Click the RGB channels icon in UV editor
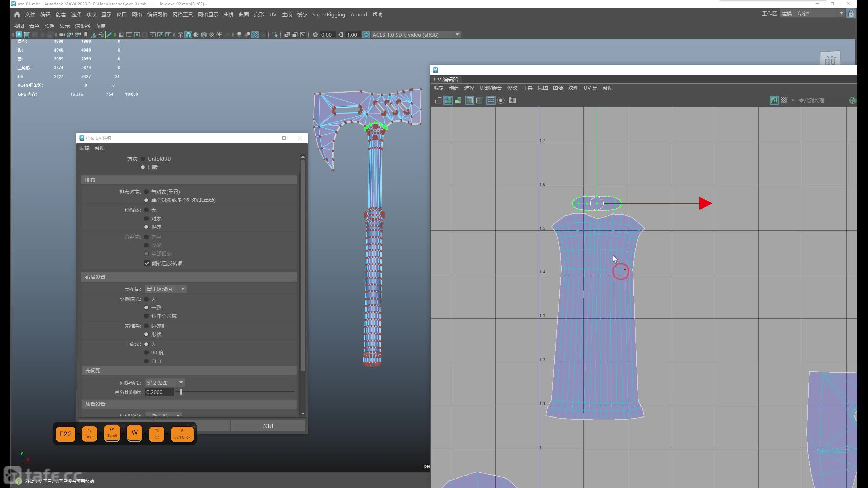The height and width of the screenshot is (488, 868). [853, 100]
